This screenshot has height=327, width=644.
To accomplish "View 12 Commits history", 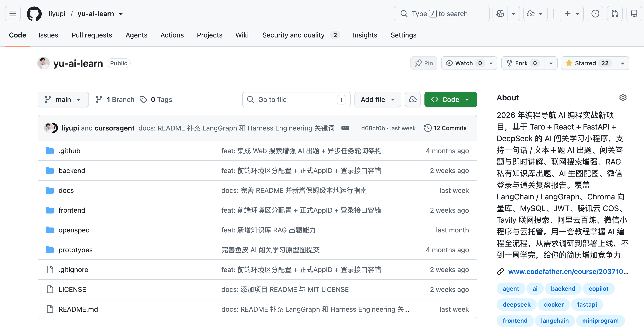I will coord(445,128).
